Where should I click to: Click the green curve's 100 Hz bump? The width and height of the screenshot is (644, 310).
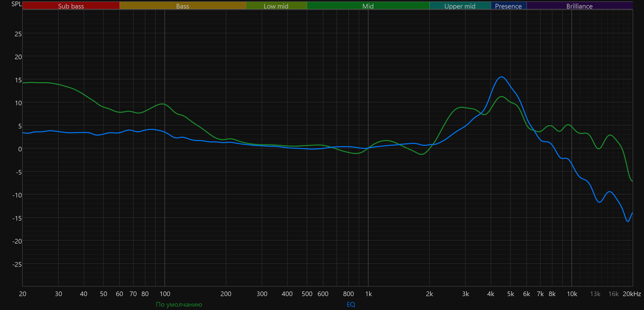[x=163, y=104]
